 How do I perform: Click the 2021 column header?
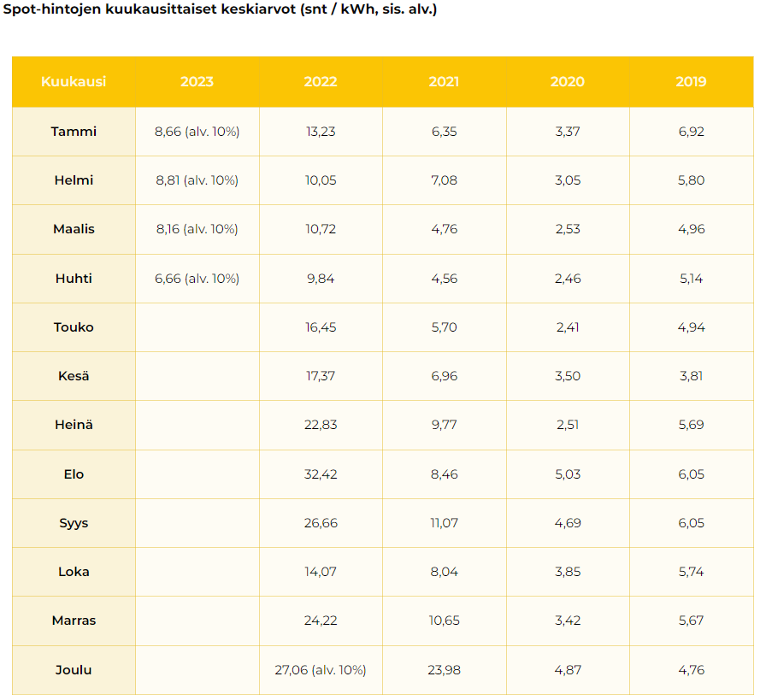click(x=444, y=82)
